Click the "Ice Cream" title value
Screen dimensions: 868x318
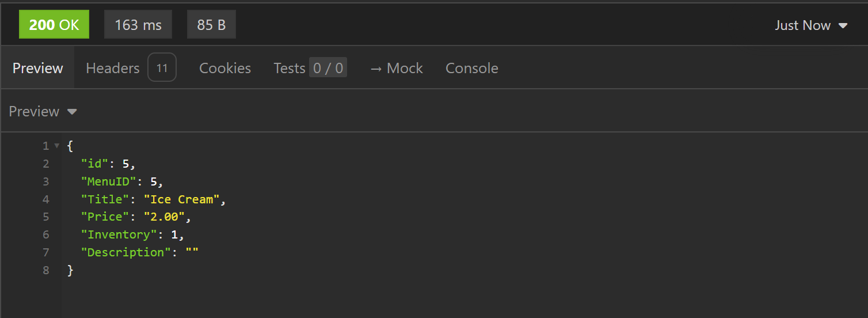point(182,199)
